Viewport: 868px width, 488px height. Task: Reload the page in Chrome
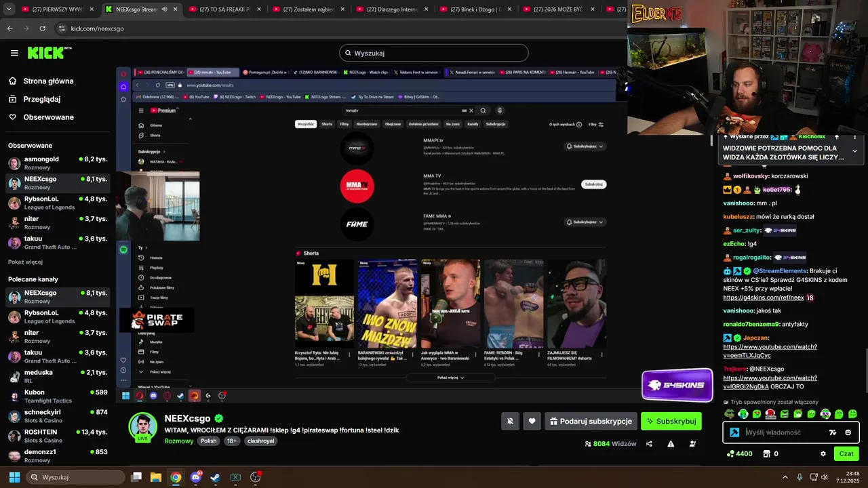(x=42, y=28)
